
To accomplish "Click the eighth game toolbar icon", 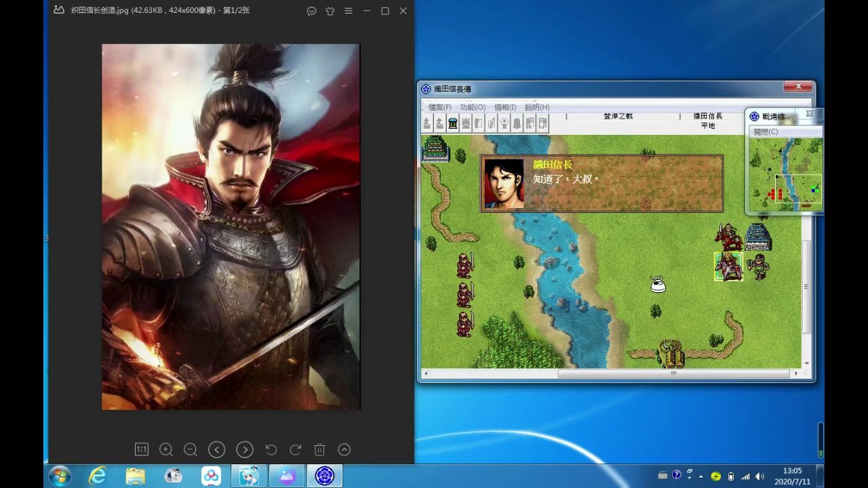I will [517, 123].
